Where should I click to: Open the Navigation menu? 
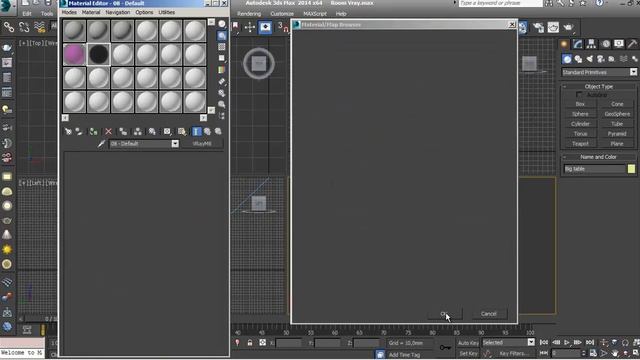(118, 13)
